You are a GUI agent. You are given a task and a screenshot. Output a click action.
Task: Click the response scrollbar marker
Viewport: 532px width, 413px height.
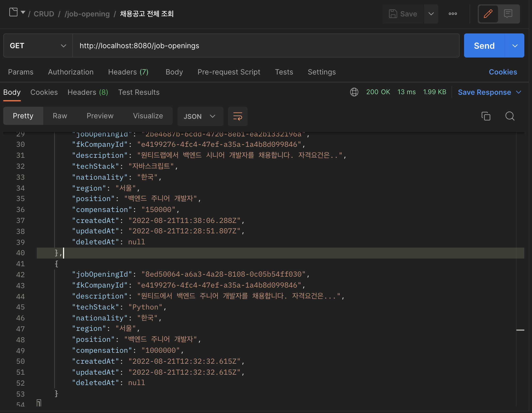(520, 330)
